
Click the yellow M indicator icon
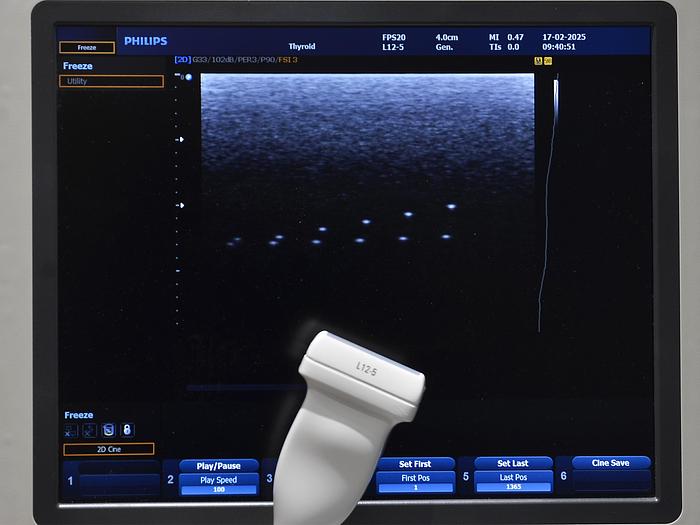[x=538, y=61]
